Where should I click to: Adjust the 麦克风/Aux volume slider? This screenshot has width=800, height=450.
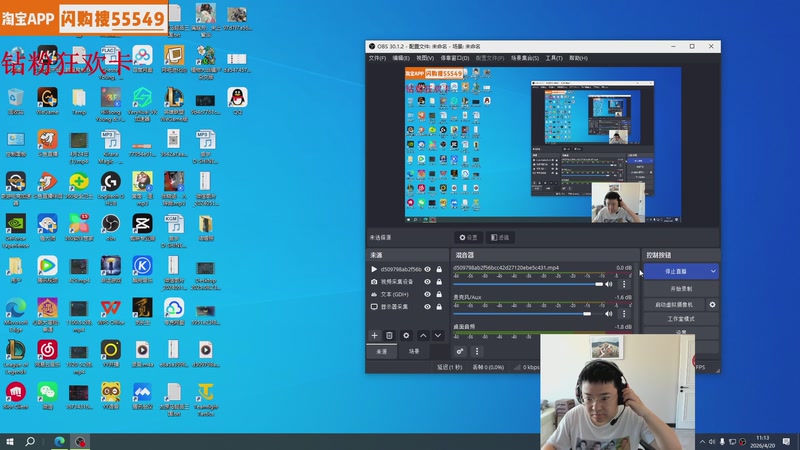click(x=528, y=314)
